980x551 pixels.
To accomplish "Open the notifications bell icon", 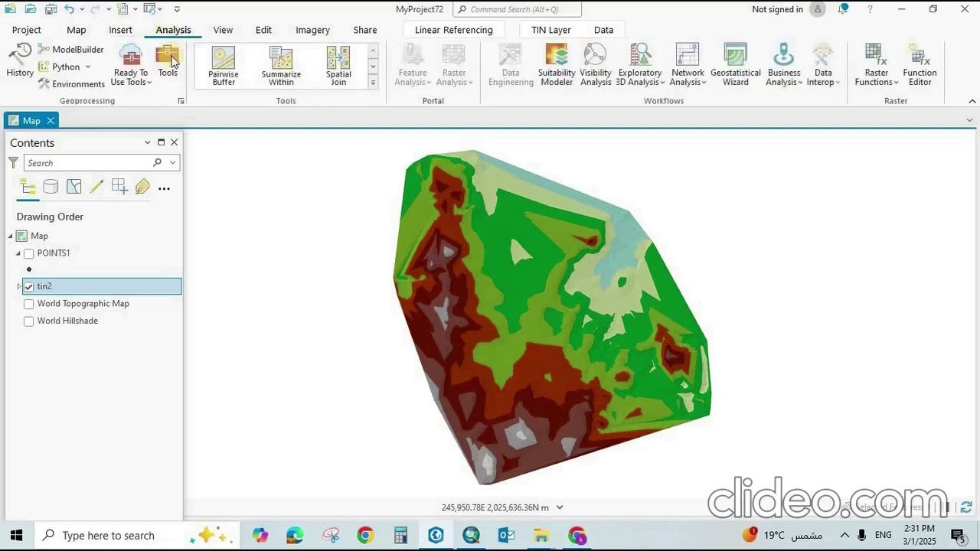I will [x=843, y=9].
